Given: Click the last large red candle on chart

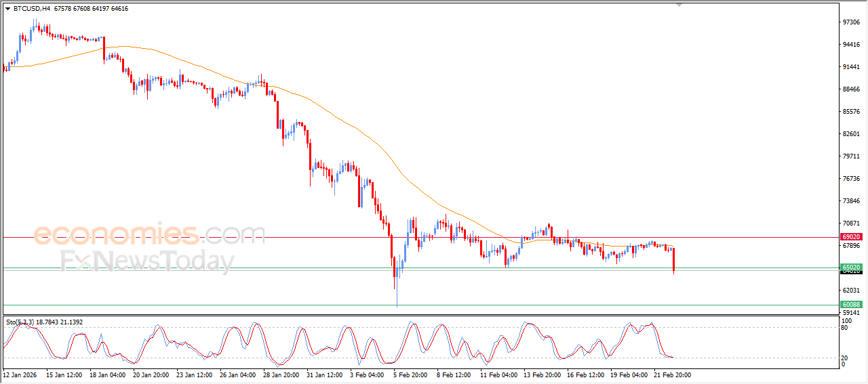Looking at the screenshot, I should coord(673,260).
